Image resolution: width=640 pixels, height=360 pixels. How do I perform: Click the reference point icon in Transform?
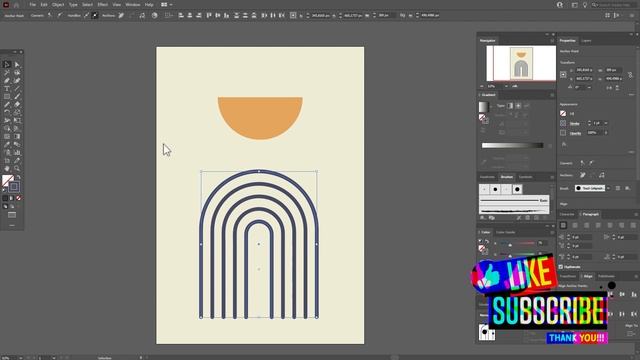[563, 75]
